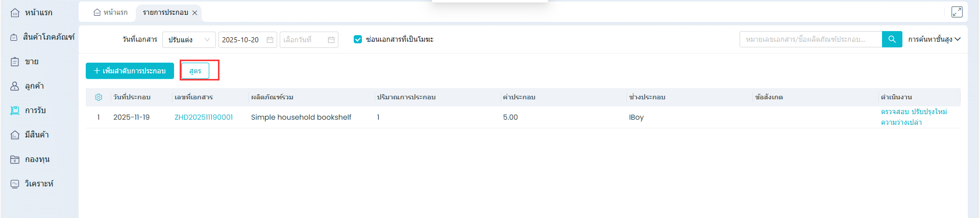This screenshot has height=218, width=980.
Task: Select ขาย in the sidebar menu
Action: coord(32,62)
